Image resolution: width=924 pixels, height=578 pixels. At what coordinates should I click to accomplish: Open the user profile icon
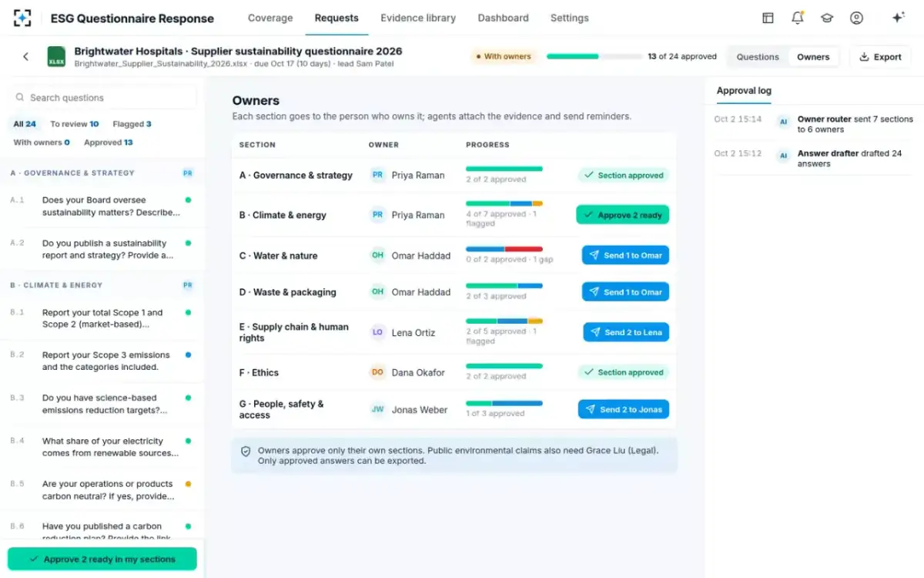856,18
